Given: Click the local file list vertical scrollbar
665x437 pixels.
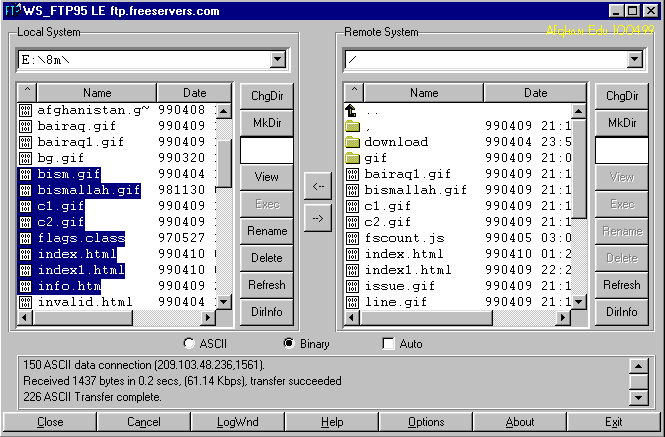Looking at the screenshot, I should click(x=225, y=240).
